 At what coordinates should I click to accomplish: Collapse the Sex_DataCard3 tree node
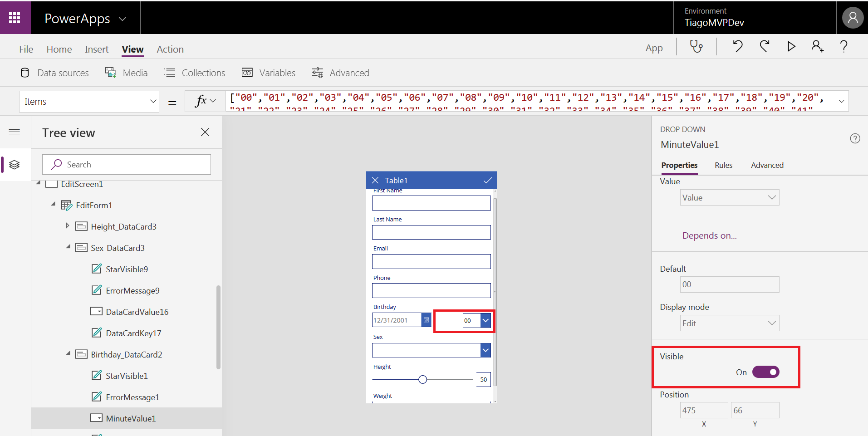coord(68,247)
